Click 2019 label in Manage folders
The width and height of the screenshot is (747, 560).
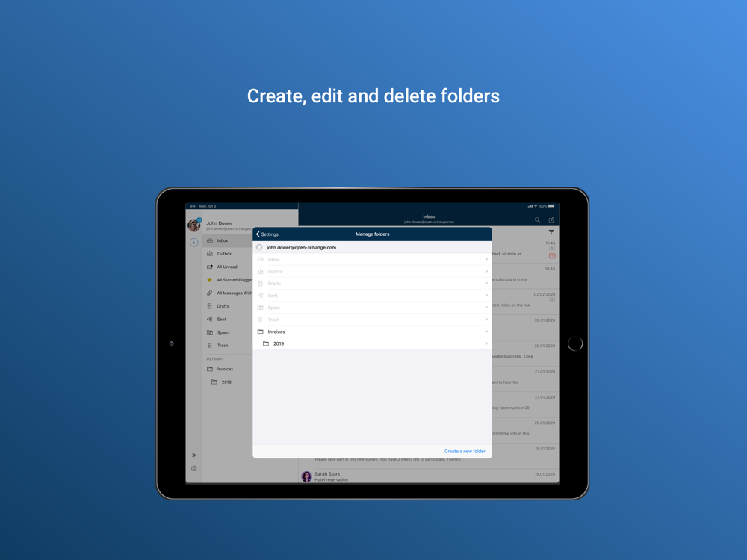click(x=279, y=343)
